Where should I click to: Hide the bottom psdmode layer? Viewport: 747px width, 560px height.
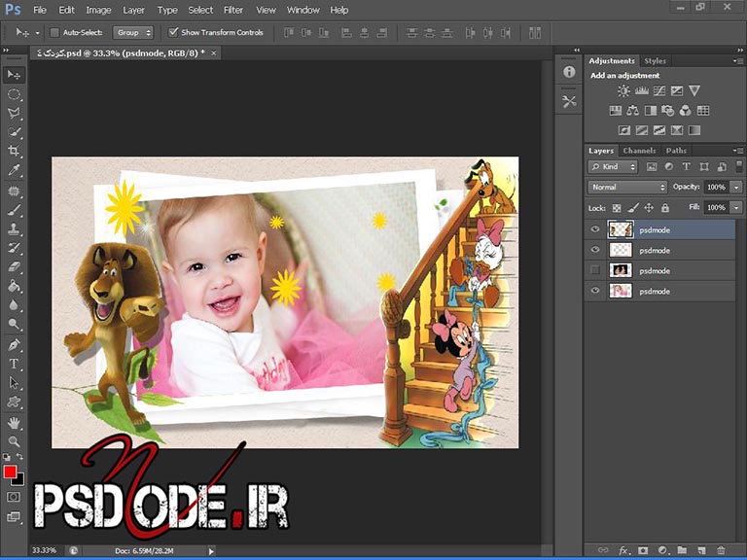click(595, 291)
